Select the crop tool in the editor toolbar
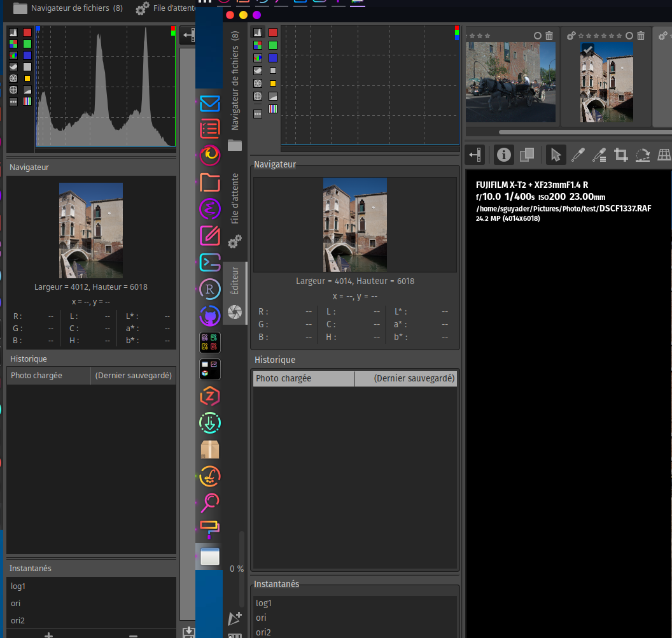672x638 pixels. [620, 155]
